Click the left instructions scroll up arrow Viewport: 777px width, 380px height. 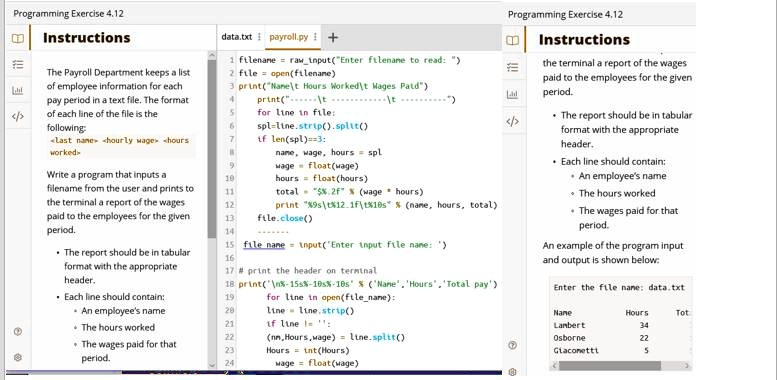pos(212,54)
